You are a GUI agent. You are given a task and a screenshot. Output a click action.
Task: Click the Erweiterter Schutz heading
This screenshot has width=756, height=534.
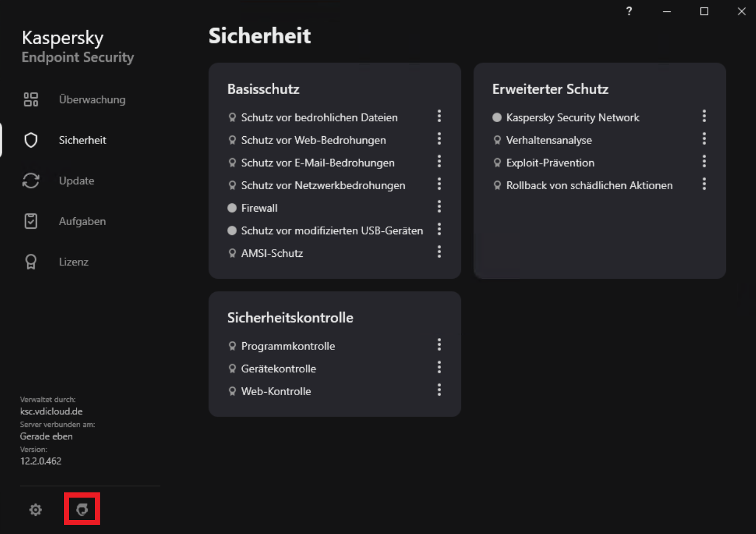pos(550,89)
